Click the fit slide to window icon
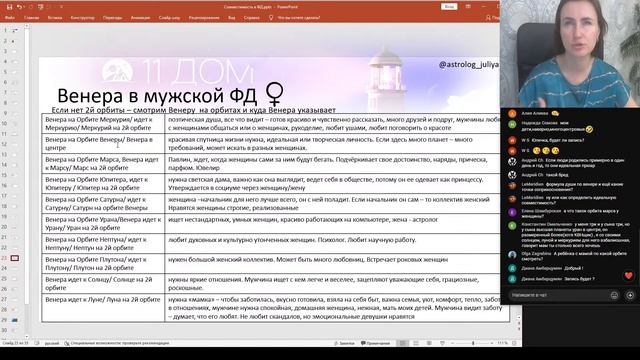This screenshot has height=360, width=640. pyautogui.click(x=514, y=343)
